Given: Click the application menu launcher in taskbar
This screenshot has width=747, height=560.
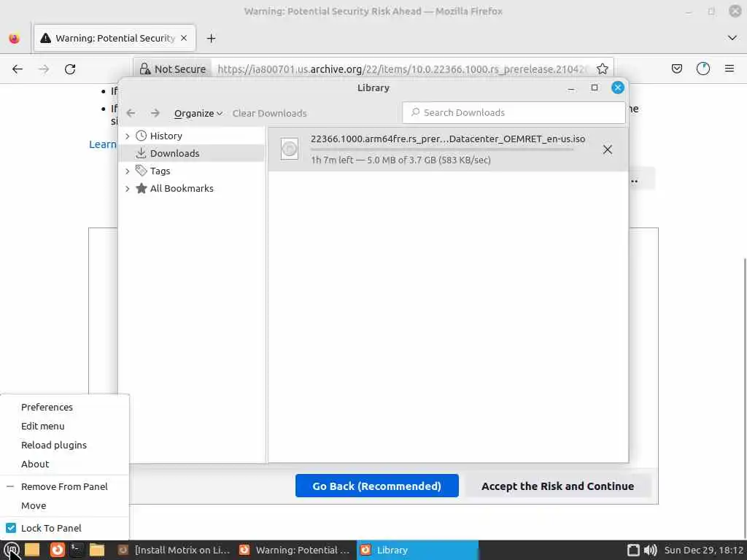Looking at the screenshot, I should 12,550.
